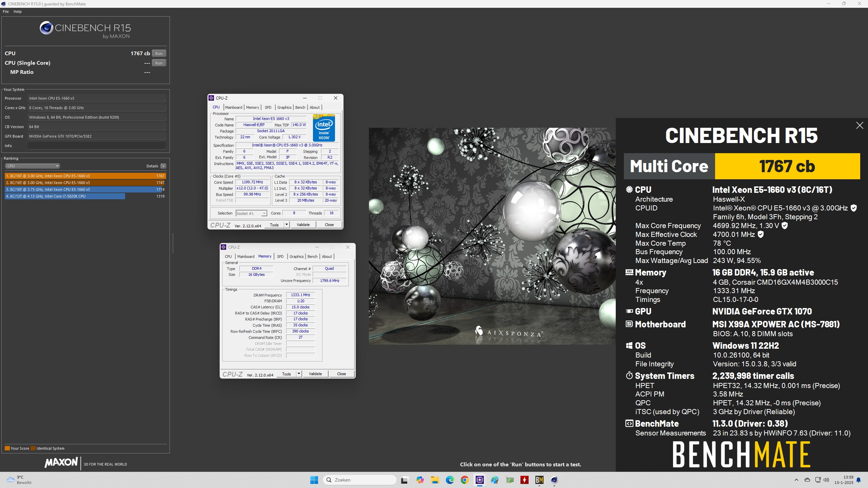The width and height of the screenshot is (868, 488).
Task: Click Validate in the lower CPU-Z window
Action: pos(315,374)
